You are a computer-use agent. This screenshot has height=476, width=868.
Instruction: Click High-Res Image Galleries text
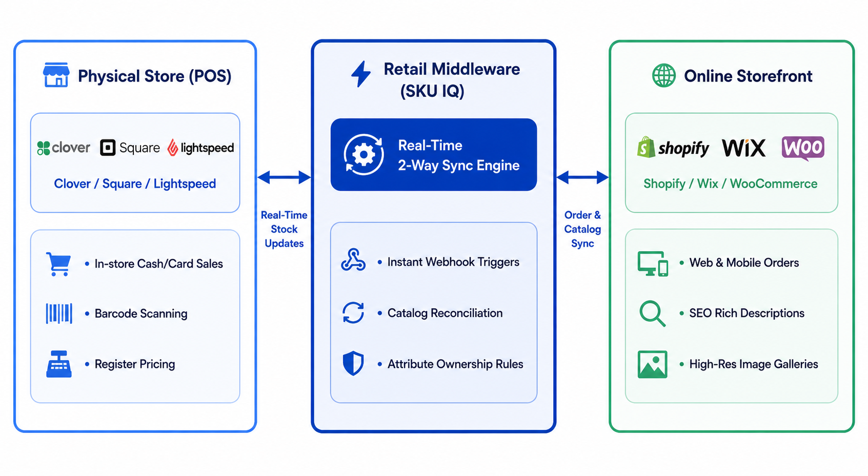[x=754, y=364]
